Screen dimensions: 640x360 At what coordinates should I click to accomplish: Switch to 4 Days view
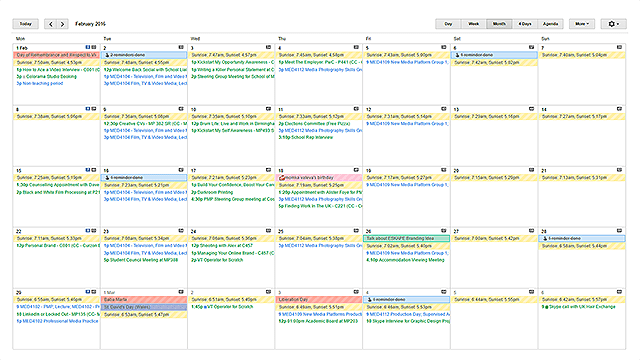tap(525, 24)
